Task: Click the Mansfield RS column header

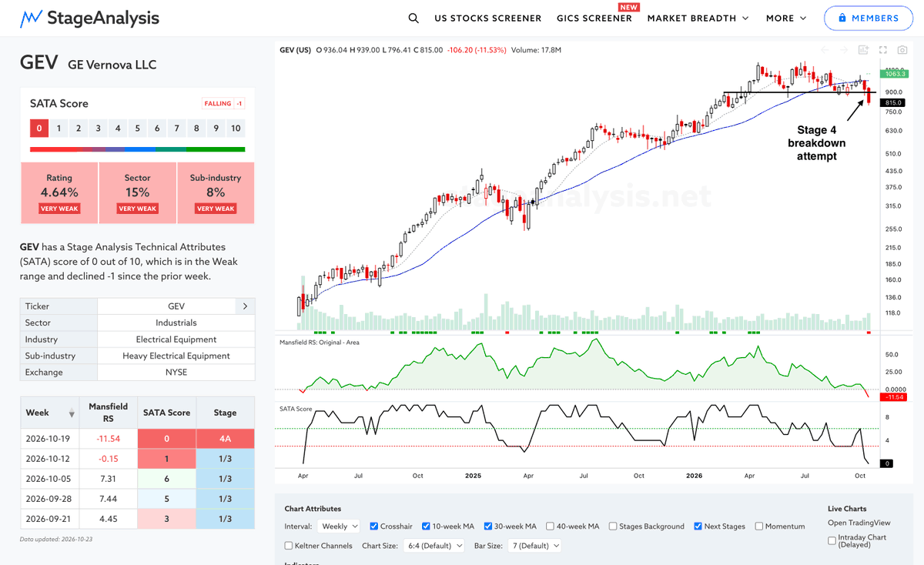Action: [x=109, y=413]
